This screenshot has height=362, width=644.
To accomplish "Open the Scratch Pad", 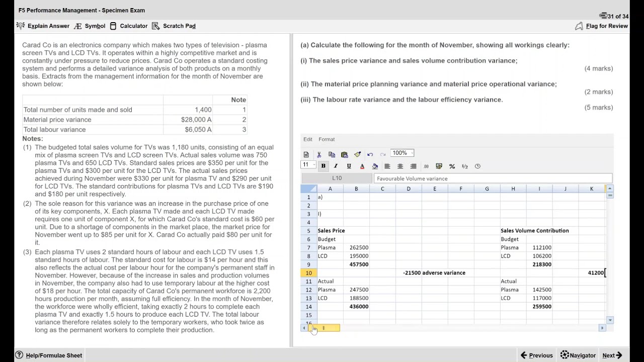I will click(174, 26).
